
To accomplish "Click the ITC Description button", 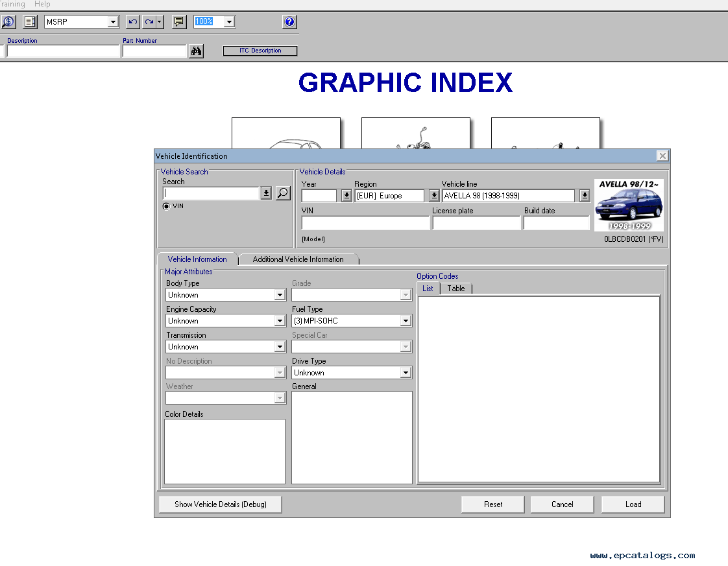I will (260, 51).
